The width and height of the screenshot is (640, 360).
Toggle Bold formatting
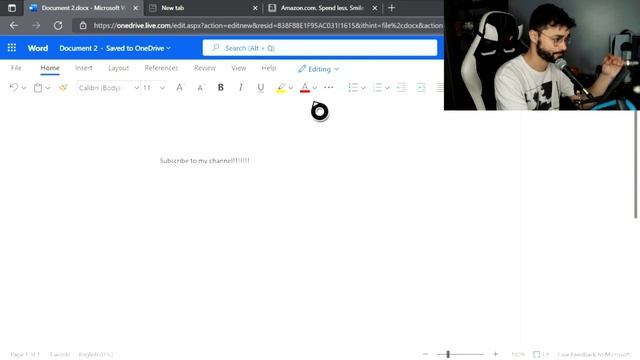[x=220, y=87]
